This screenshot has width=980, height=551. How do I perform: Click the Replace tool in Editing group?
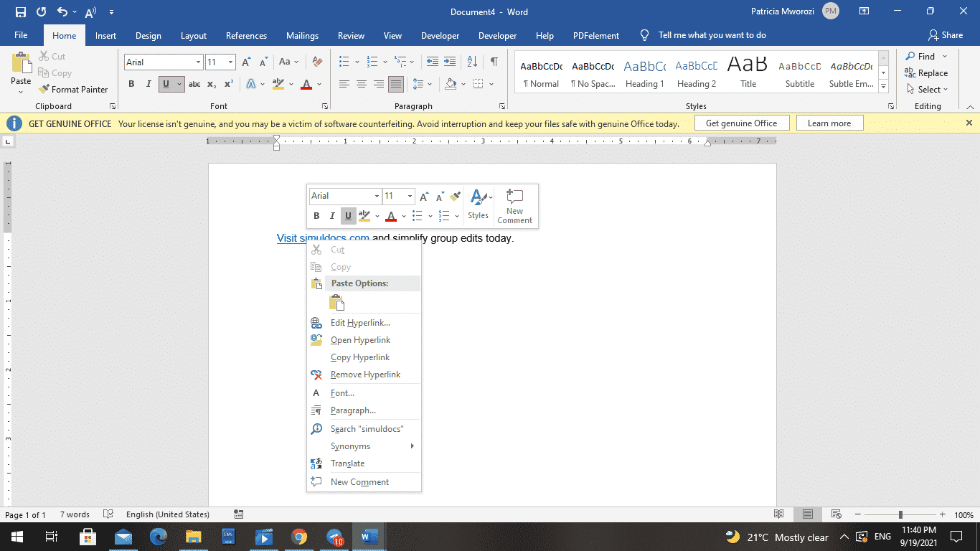(x=927, y=72)
